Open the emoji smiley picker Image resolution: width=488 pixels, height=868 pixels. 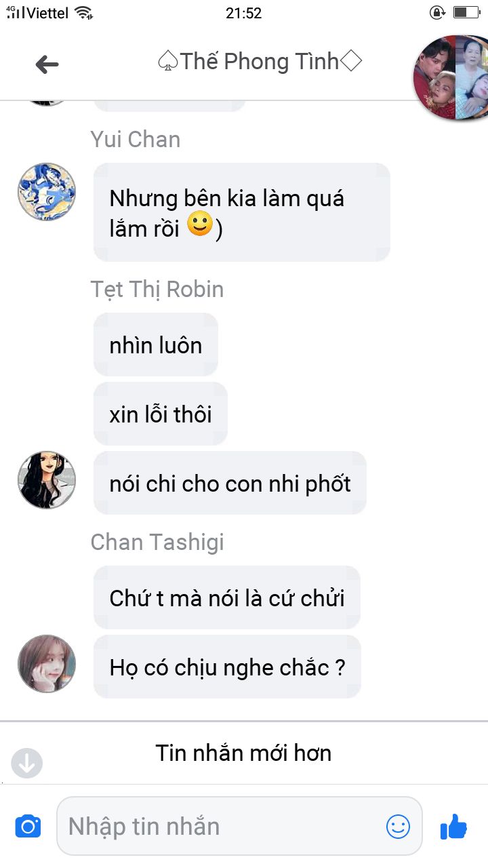(398, 826)
